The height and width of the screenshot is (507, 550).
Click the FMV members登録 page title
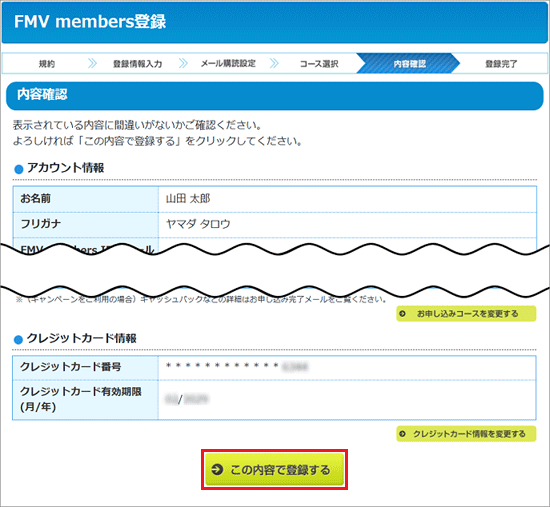pos(90,21)
